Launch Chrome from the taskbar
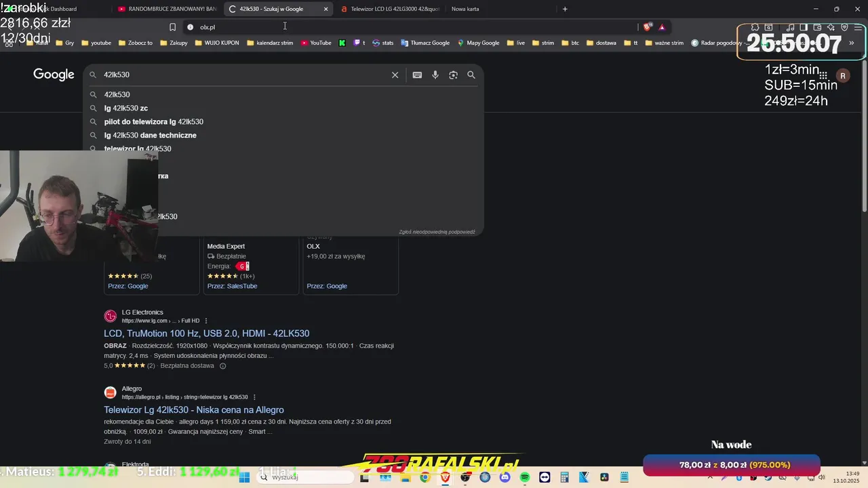868x488 pixels. [425, 477]
